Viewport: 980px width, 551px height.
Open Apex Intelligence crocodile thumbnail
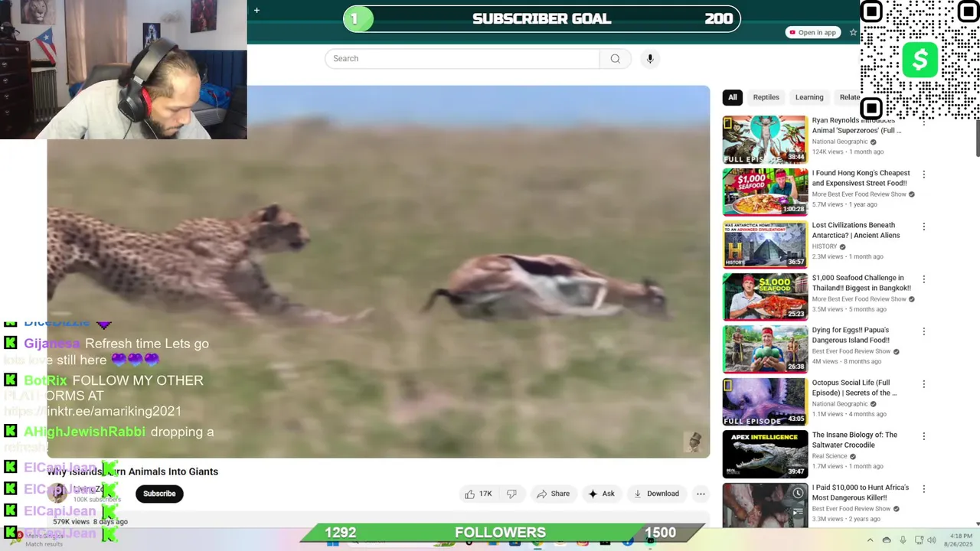coord(765,455)
